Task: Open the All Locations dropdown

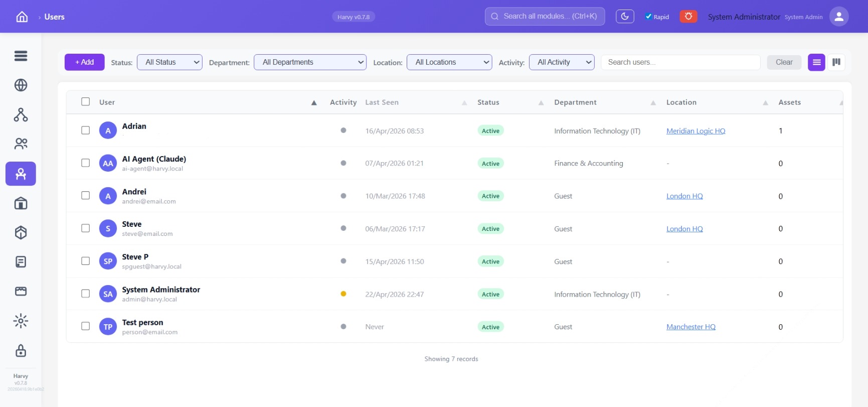Action: point(449,62)
